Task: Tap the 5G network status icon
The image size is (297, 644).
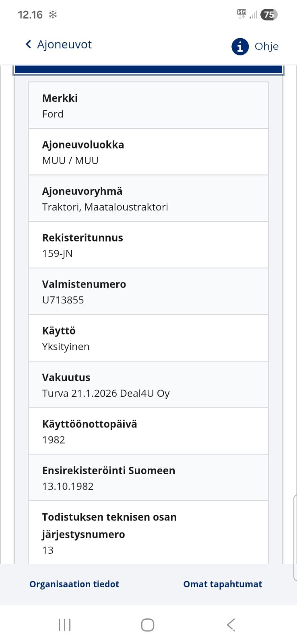Action: coord(241,14)
